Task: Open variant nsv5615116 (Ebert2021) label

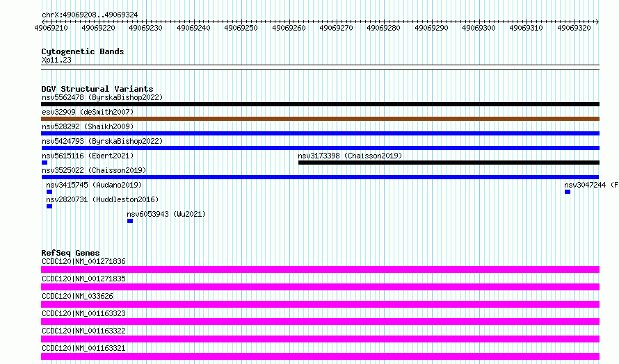Action: (x=88, y=156)
